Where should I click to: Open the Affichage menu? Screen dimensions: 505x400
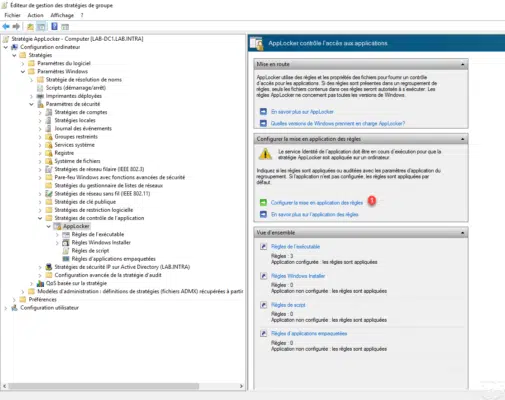(62, 15)
